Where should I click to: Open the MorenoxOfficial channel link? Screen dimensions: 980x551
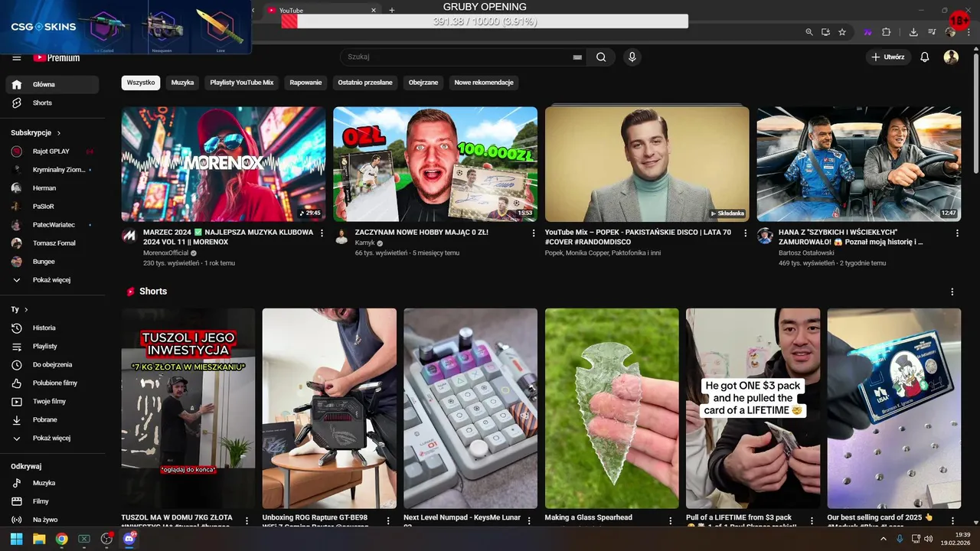click(x=165, y=253)
